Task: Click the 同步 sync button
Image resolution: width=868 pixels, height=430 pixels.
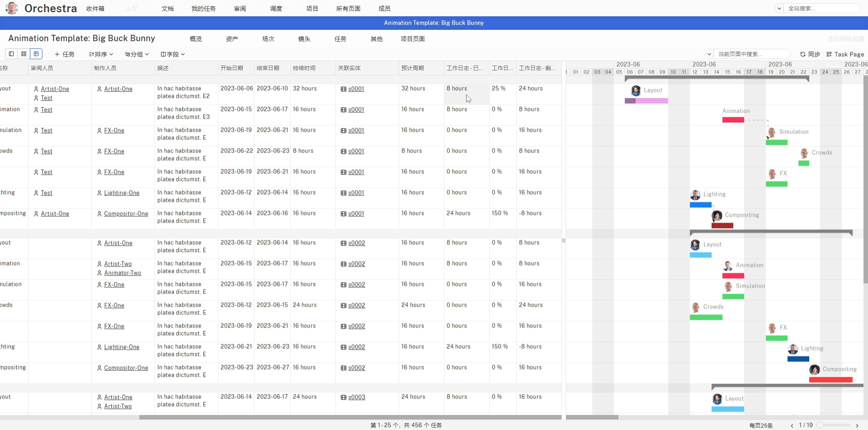Action: pyautogui.click(x=810, y=54)
